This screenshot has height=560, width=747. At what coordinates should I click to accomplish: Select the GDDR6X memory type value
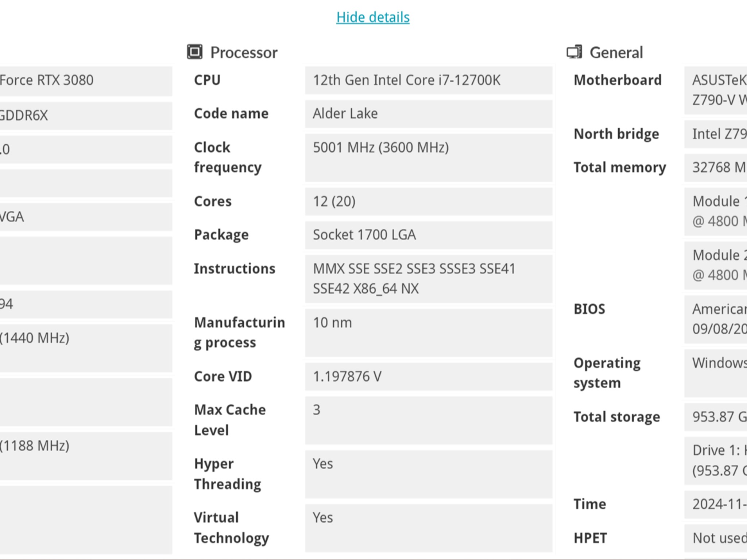click(86, 115)
